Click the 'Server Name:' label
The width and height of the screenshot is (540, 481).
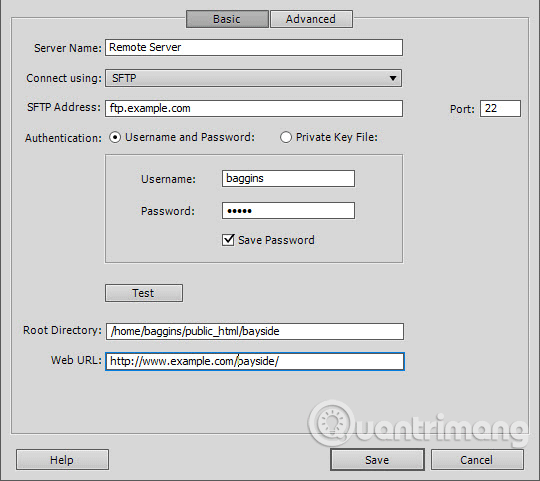(x=68, y=48)
